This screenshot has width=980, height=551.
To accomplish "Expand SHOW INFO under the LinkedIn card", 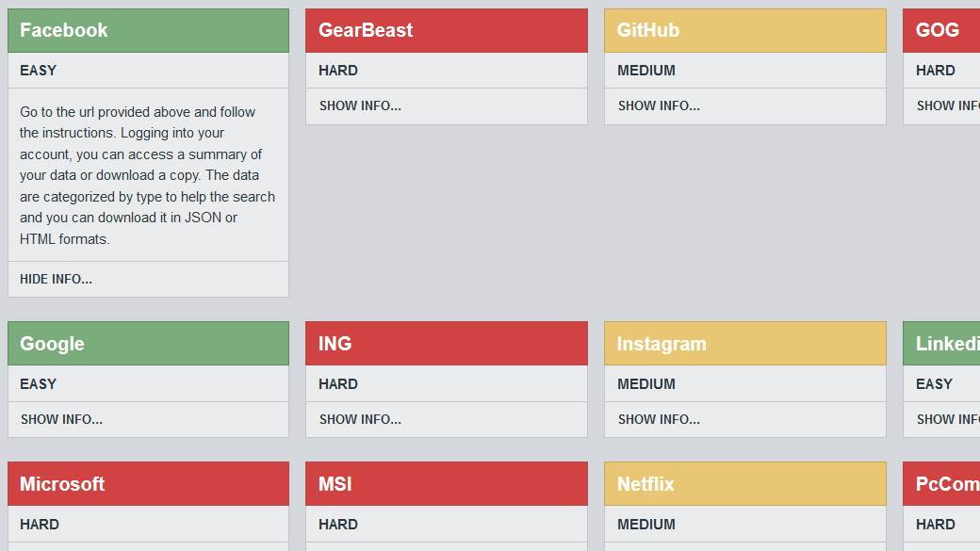I will point(947,419).
